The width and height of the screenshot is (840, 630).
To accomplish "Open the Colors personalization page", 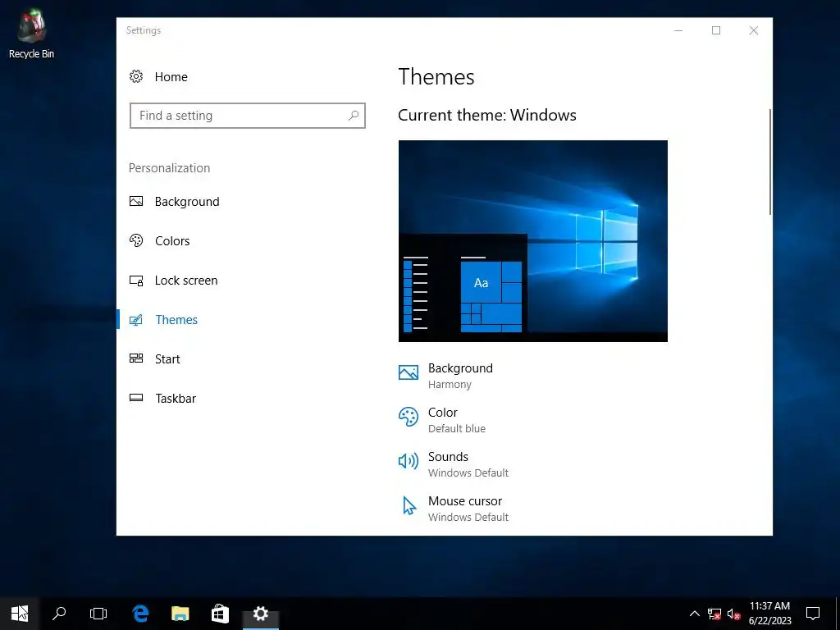I will coord(172,241).
